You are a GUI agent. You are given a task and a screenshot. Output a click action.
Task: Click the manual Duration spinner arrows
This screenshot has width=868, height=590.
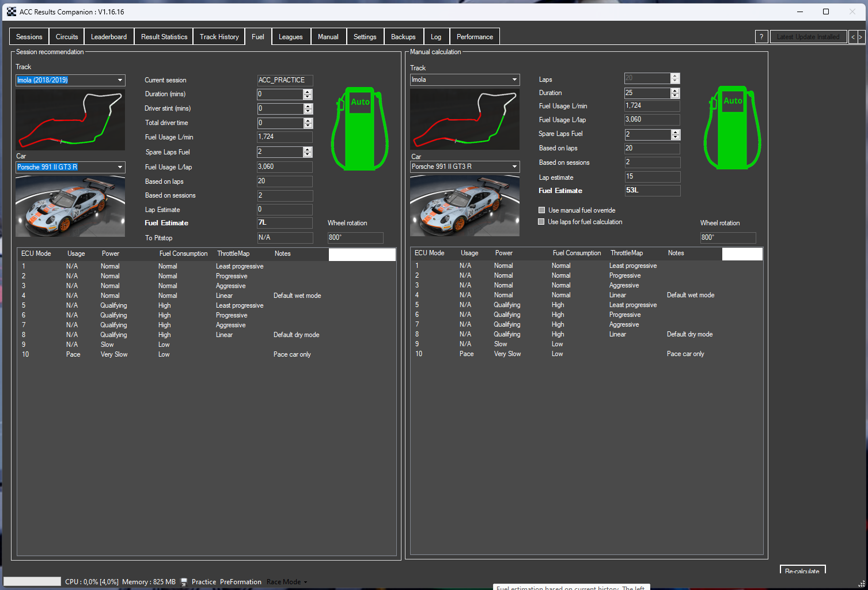pos(675,93)
